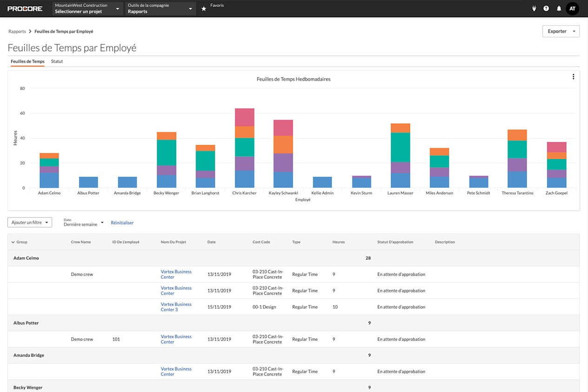
Task: Open the help question mark icon
Action: click(546, 8)
